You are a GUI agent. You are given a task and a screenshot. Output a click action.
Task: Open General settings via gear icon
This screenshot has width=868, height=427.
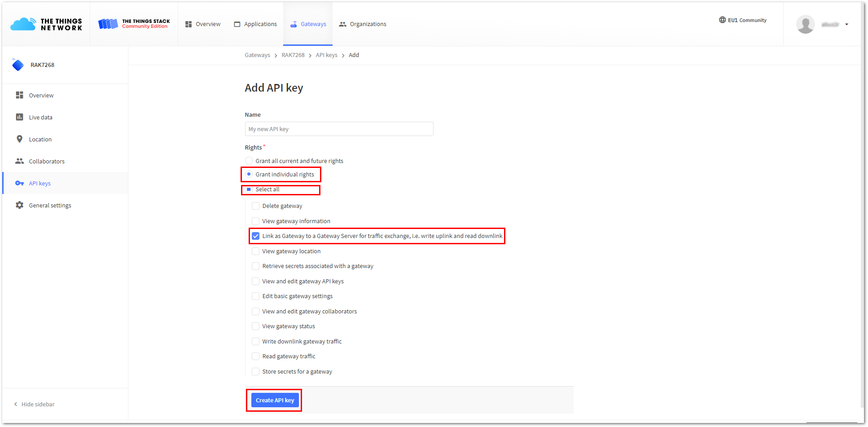tap(20, 205)
